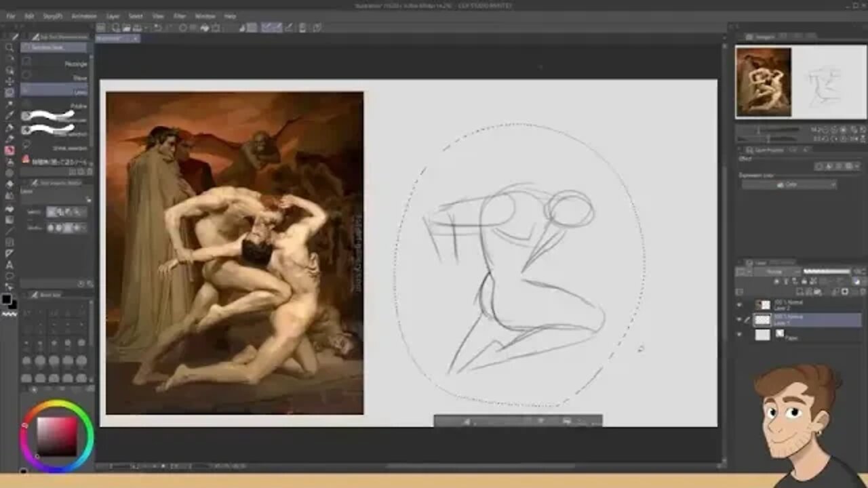Select the highlighted Selection area tool

9,93
